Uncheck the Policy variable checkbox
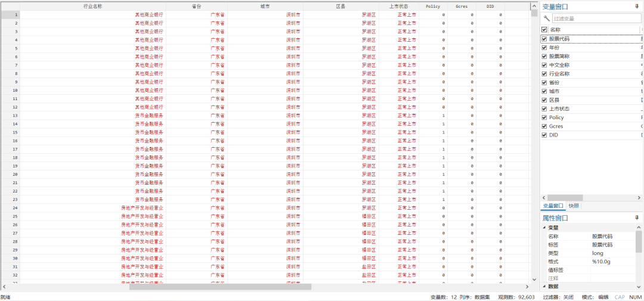This screenshot has height=301, width=644. 544,117
